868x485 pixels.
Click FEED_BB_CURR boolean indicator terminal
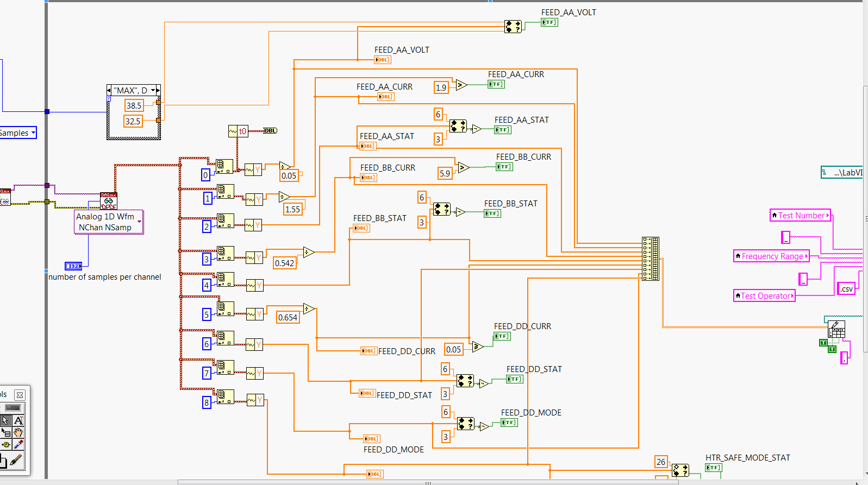coord(504,167)
